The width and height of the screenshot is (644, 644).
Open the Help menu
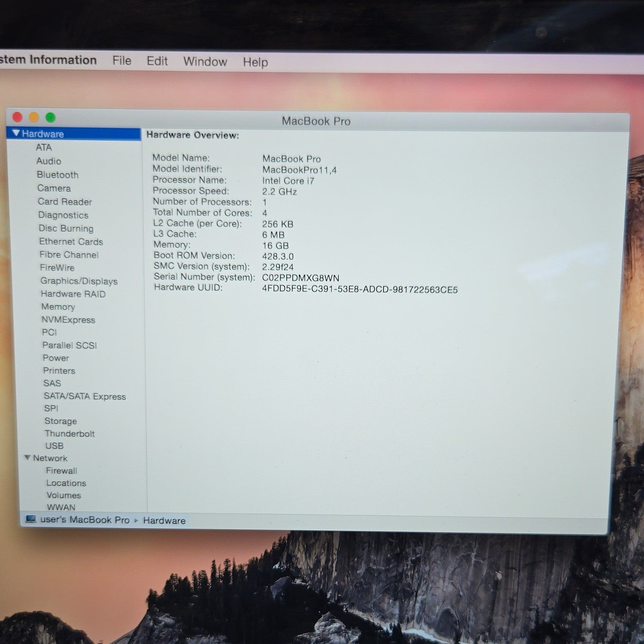[x=255, y=62]
